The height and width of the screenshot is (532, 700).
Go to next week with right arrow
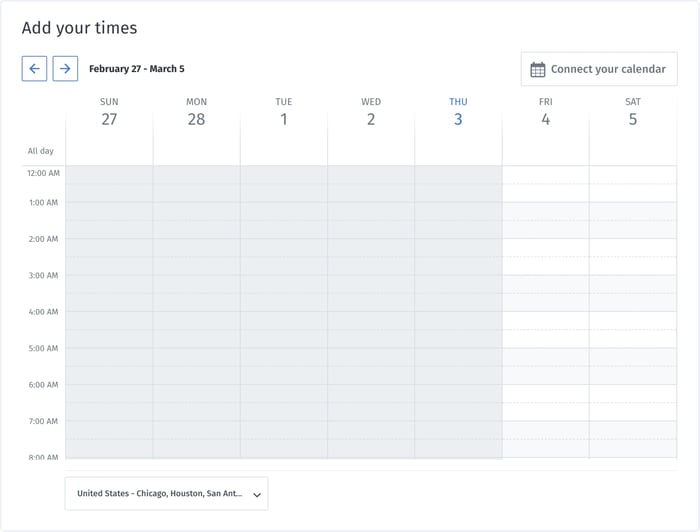tap(65, 68)
